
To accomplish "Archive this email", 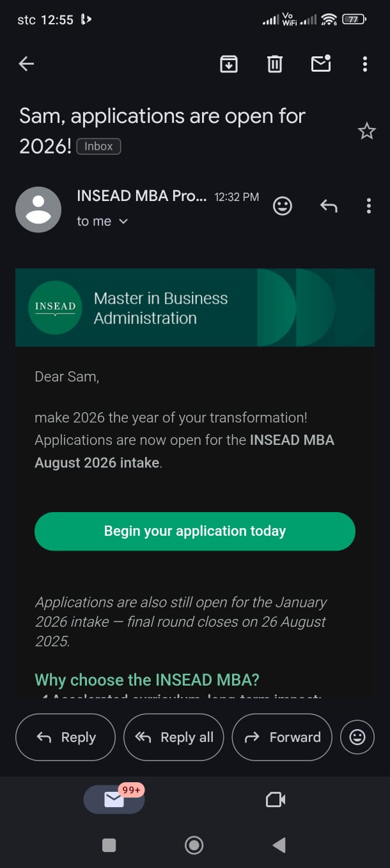I will [229, 63].
